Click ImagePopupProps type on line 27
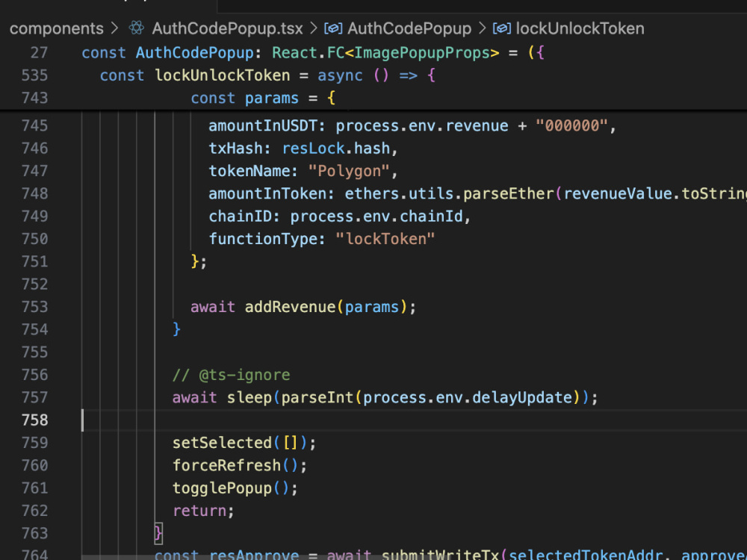 tap(422, 52)
